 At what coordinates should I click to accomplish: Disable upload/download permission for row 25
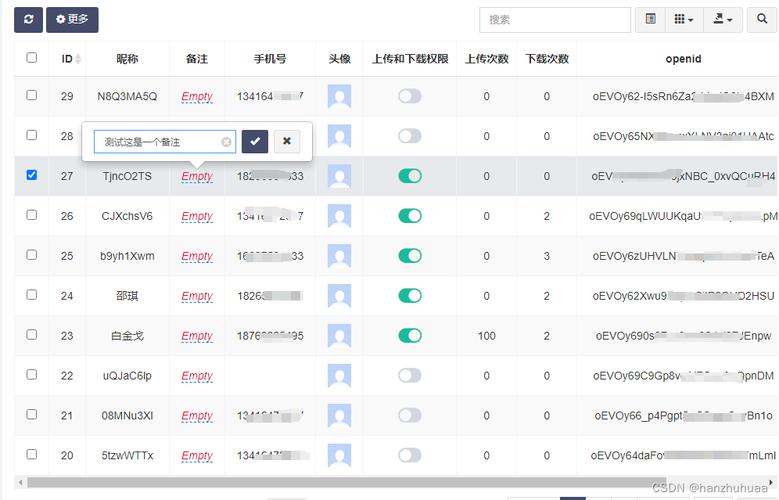pos(410,255)
